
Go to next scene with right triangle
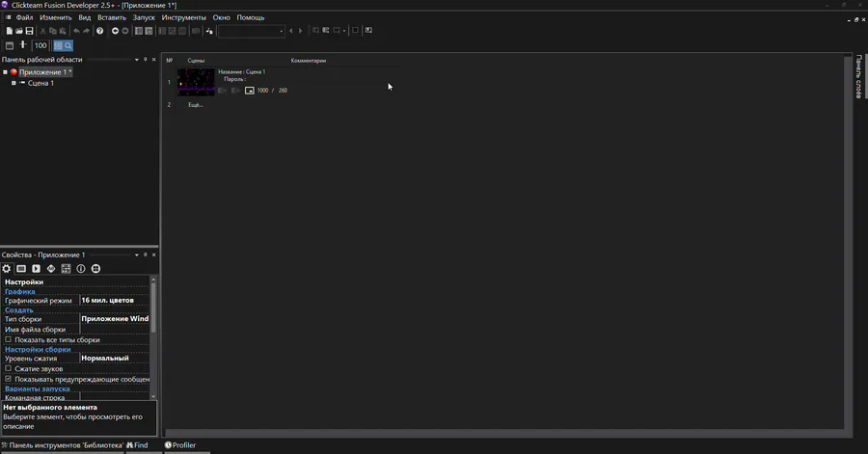click(x=301, y=31)
